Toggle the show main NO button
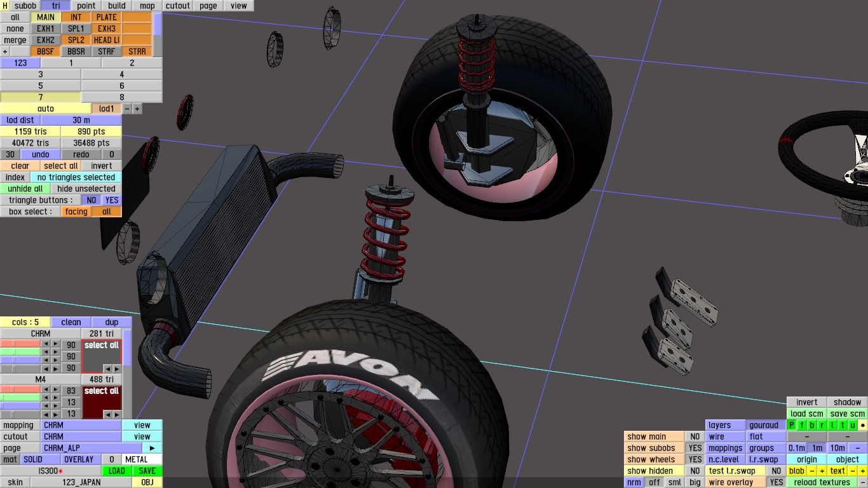Viewport: 868px width, 488px height. (x=695, y=437)
